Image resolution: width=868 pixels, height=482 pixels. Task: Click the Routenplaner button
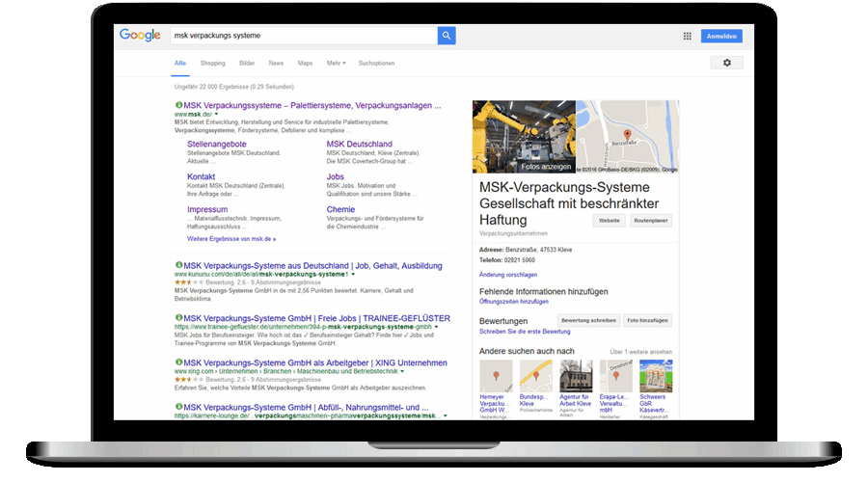pos(650,220)
